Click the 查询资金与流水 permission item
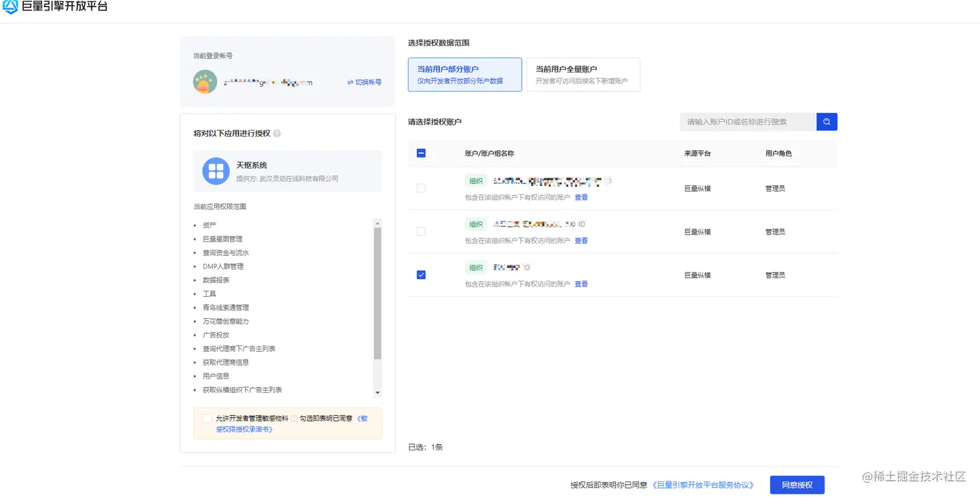980x497 pixels. [226, 253]
